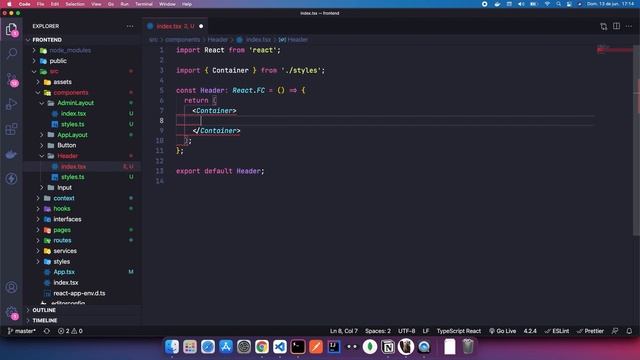This screenshot has height=360, width=640.
Task: Click ESLint in status bar
Action: (x=557, y=331)
